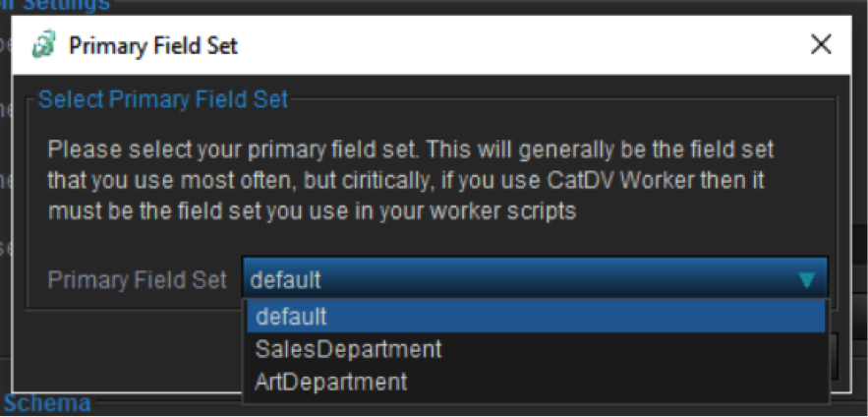Click the Primary Field Set window title

pos(152,45)
